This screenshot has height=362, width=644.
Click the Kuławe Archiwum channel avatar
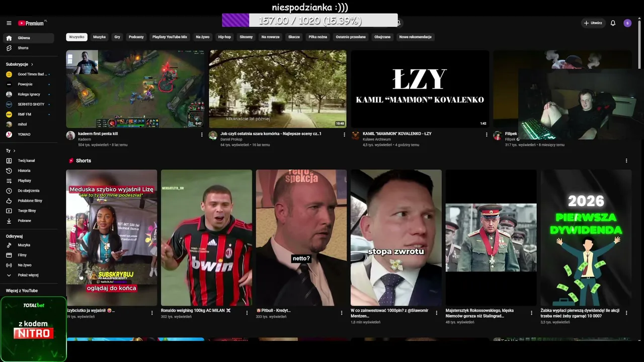(355, 136)
